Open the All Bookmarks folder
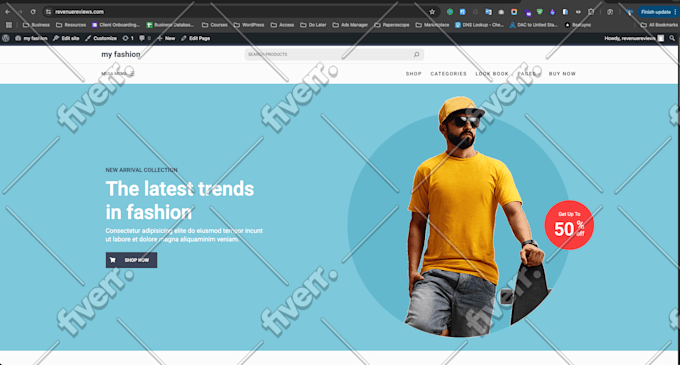The height and width of the screenshot is (365, 680). click(659, 25)
